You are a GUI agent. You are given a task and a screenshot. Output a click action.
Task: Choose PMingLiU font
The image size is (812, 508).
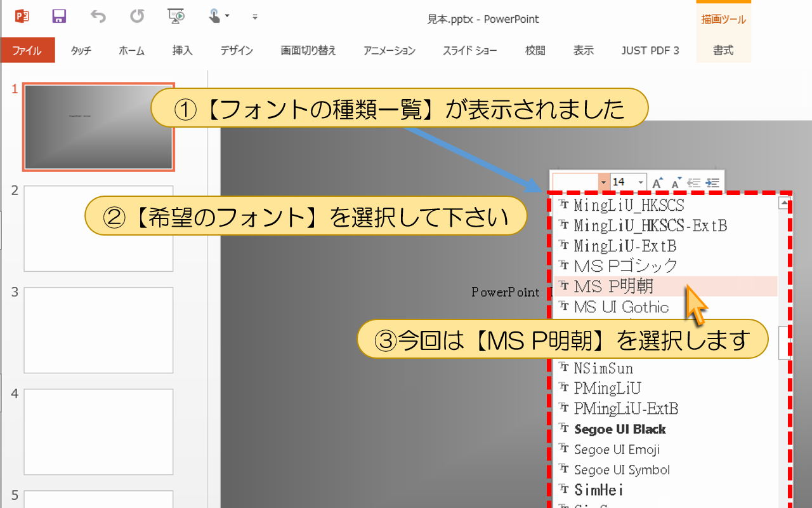[x=665, y=388]
